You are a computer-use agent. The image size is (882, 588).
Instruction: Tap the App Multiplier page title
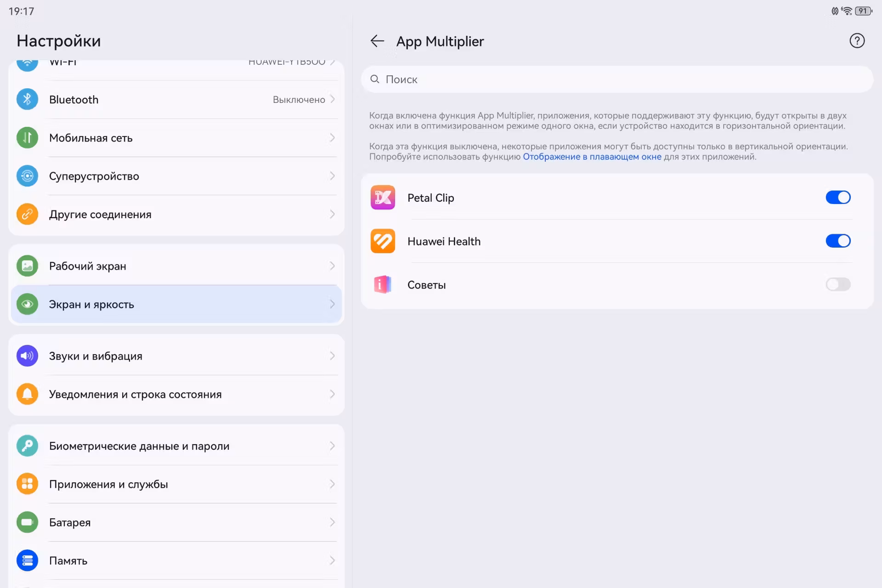(440, 41)
